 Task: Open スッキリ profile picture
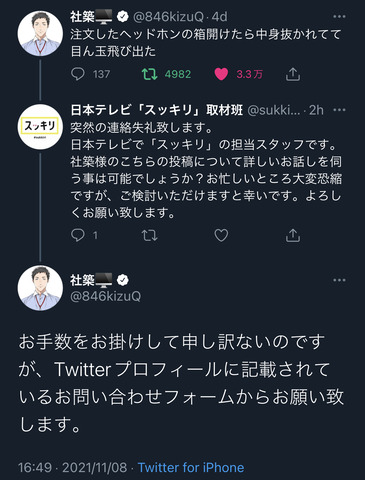pos(40,127)
